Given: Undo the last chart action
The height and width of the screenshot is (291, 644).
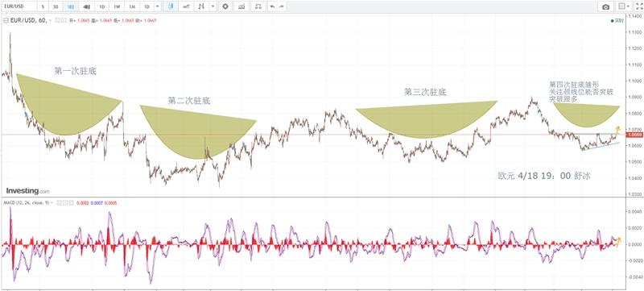Looking at the screenshot, I should click(x=272, y=7).
